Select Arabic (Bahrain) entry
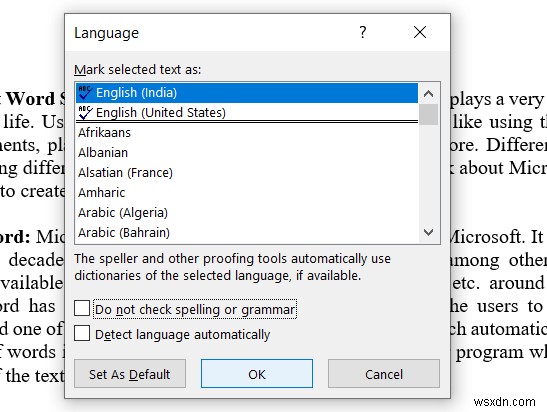This screenshot has height=412, width=547. pyautogui.click(x=247, y=232)
